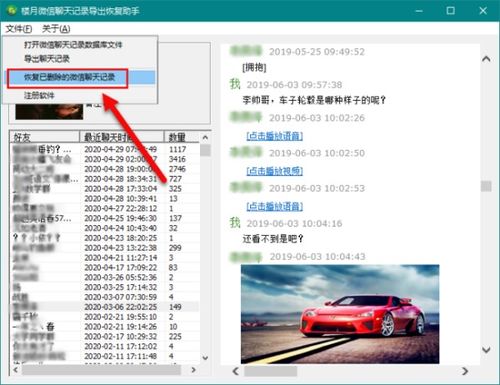Select row dated 2020-04-27 22:28:12

coord(105,208)
